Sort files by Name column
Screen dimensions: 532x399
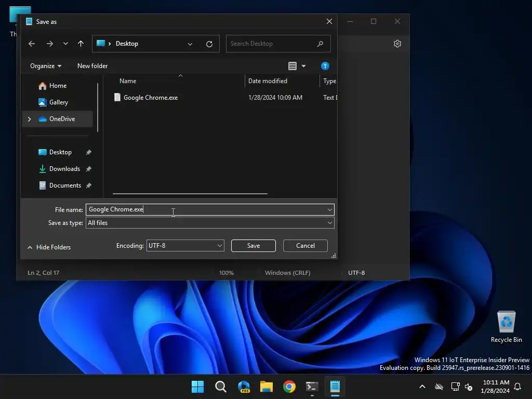coord(128,81)
